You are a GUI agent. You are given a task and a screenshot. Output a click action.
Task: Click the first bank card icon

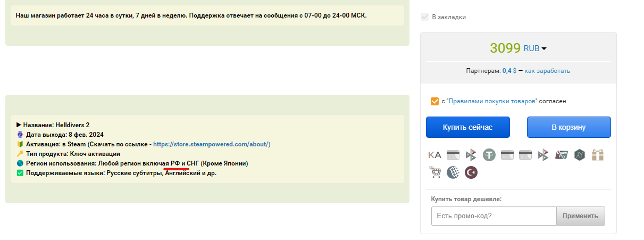(453, 155)
